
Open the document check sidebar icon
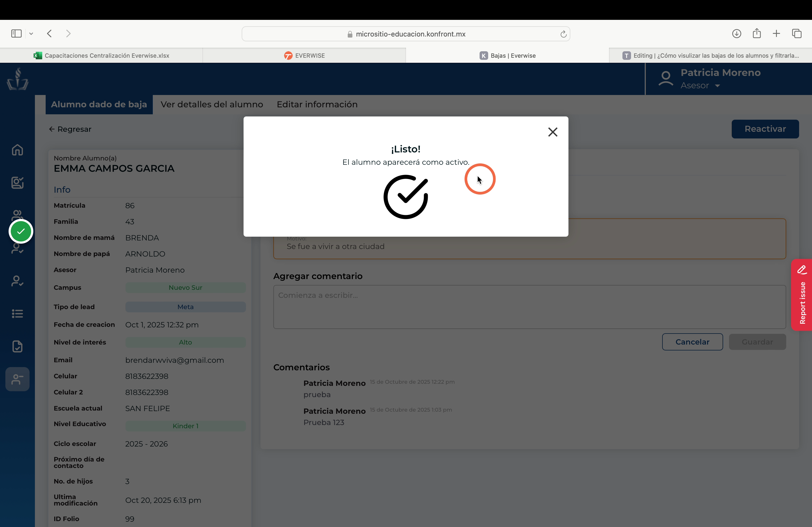point(17,346)
